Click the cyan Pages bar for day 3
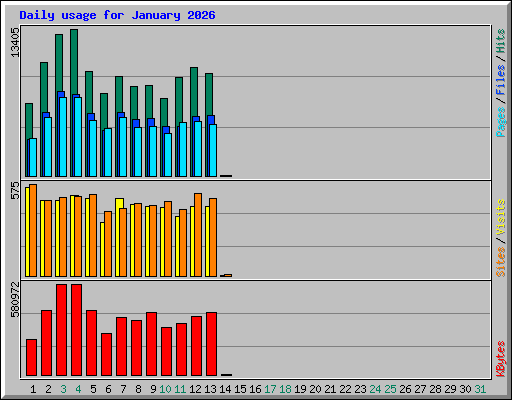The image size is (512, 400). pos(63,137)
